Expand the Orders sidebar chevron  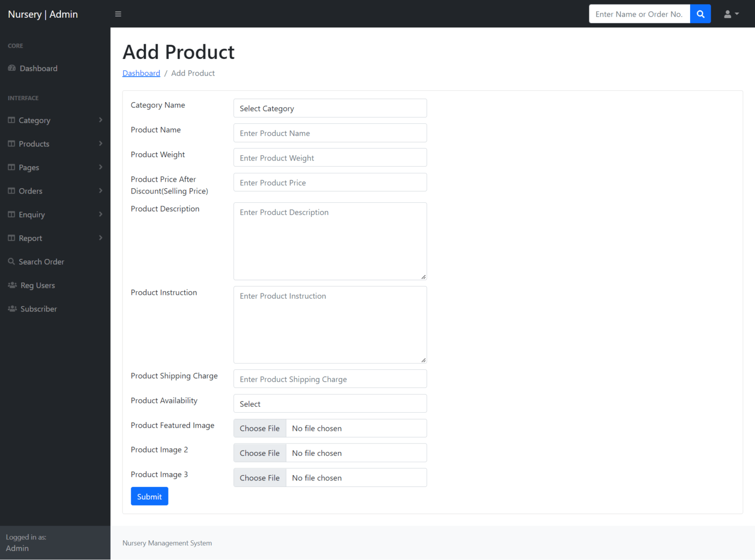click(x=101, y=191)
